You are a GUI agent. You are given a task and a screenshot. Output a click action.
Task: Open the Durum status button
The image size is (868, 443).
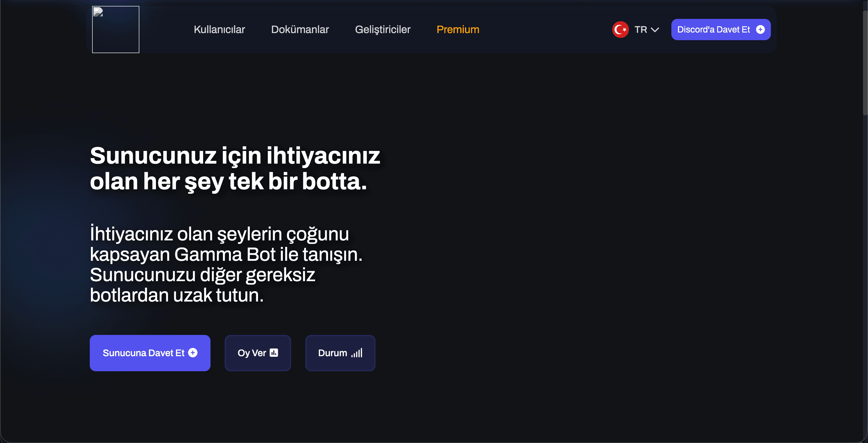click(340, 353)
